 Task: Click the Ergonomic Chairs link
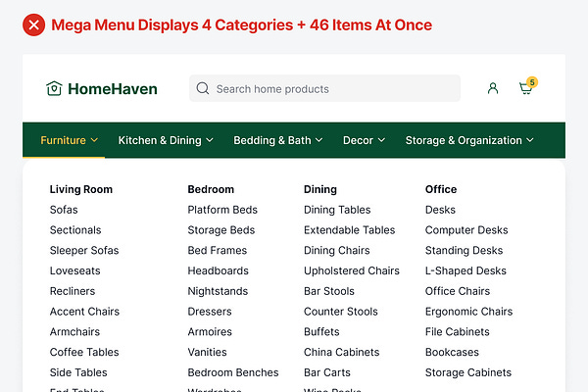coord(468,312)
